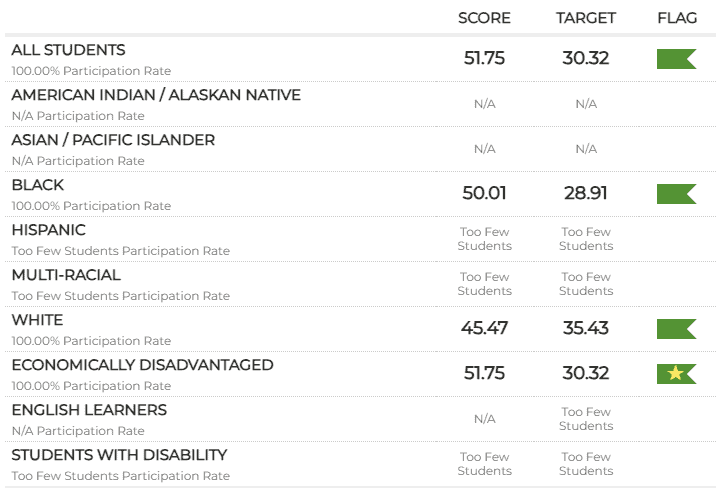Click the ASIAN / PACIFIC ISLANDER label
The image size is (728, 494).
pos(113,140)
